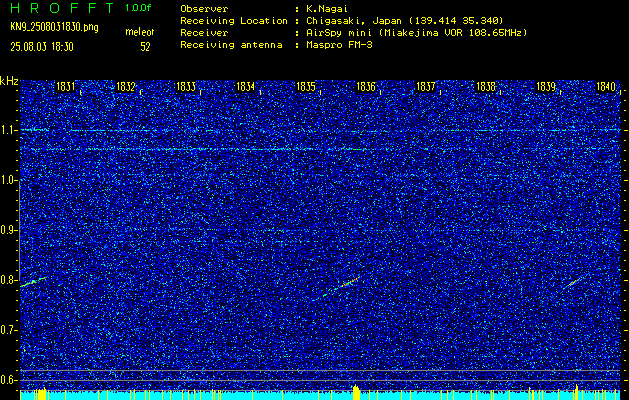Screen dimensions: 629x400
Task: Click the echo streak at the 0.8 kHz left edge
Action: click(x=33, y=281)
